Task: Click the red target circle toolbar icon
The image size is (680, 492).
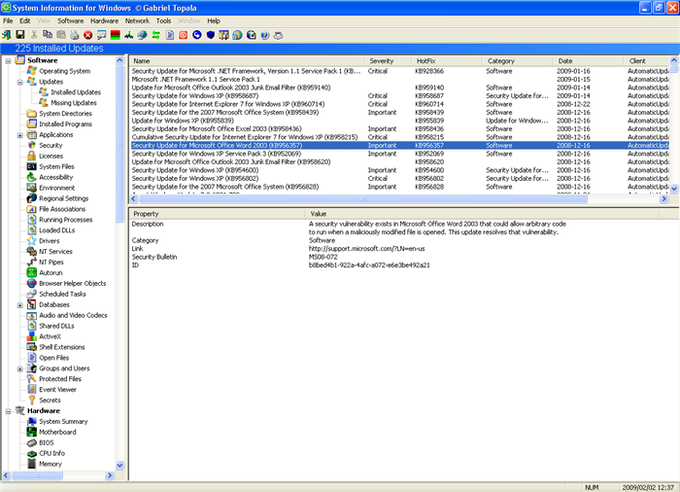Action: [183, 35]
